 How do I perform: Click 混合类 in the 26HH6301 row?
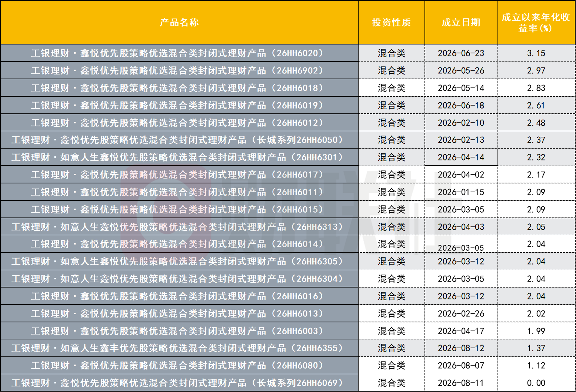[392, 157]
